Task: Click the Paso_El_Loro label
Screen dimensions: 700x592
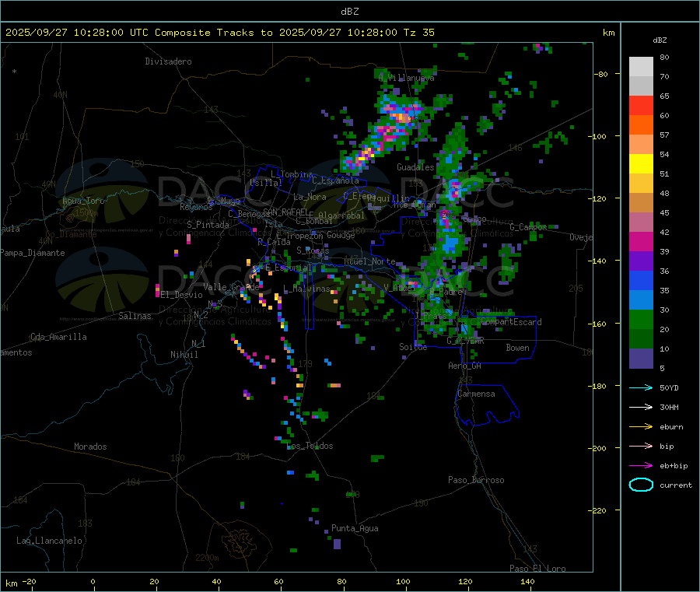Action: pyautogui.click(x=538, y=569)
